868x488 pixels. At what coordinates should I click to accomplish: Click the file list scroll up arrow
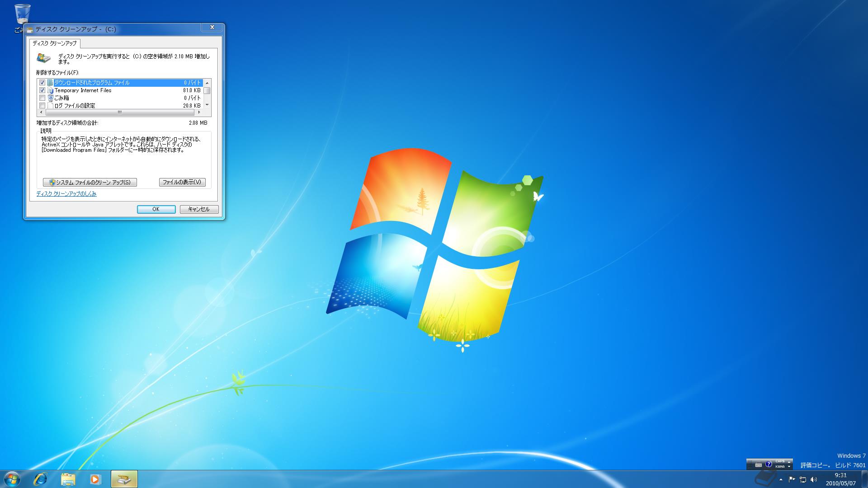207,83
